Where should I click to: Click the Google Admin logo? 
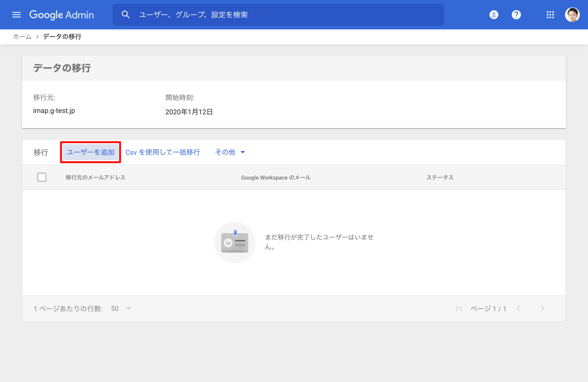pyautogui.click(x=62, y=15)
